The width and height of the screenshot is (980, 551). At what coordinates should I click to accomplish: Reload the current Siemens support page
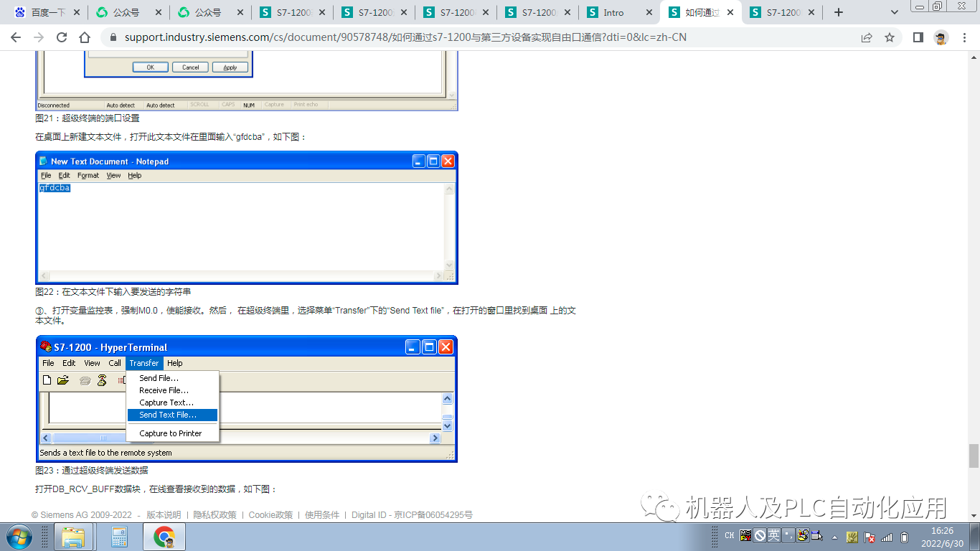62,37
